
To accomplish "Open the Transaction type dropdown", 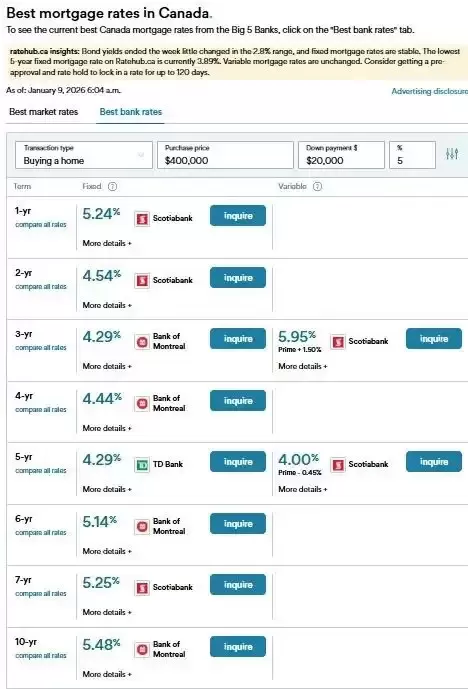I will (84, 155).
